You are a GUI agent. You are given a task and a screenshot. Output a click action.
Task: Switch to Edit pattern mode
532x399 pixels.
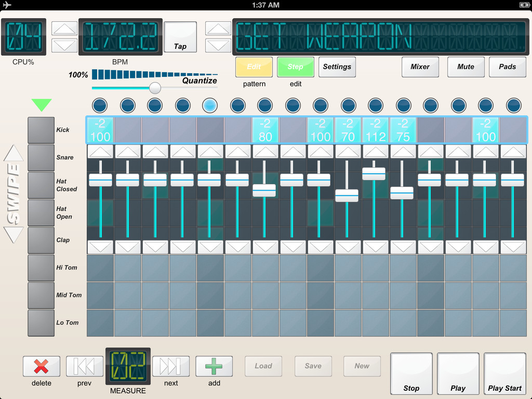(x=254, y=67)
